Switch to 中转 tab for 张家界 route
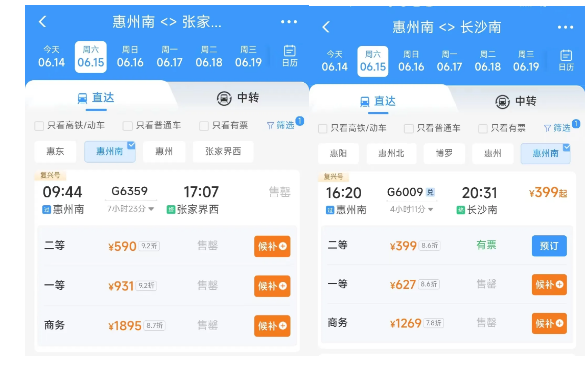This screenshot has height=369, width=588. pyautogui.click(x=238, y=98)
